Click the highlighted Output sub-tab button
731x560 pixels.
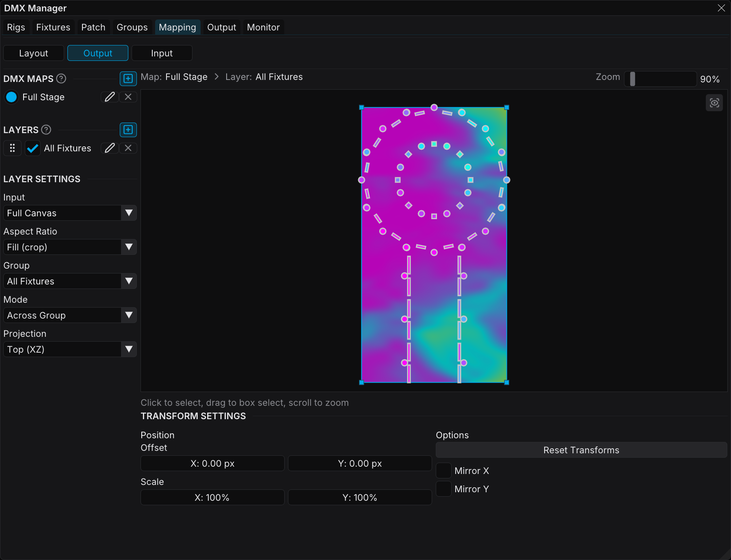coord(98,53)
